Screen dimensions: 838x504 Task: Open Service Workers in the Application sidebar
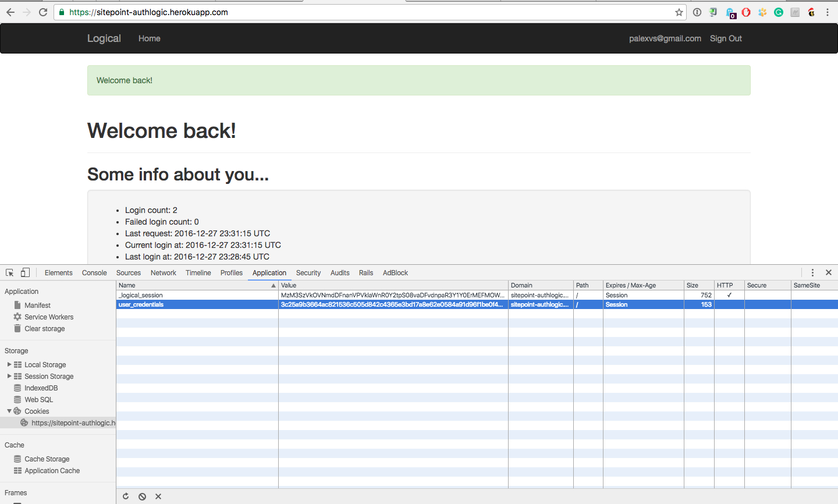pos(49,317)
